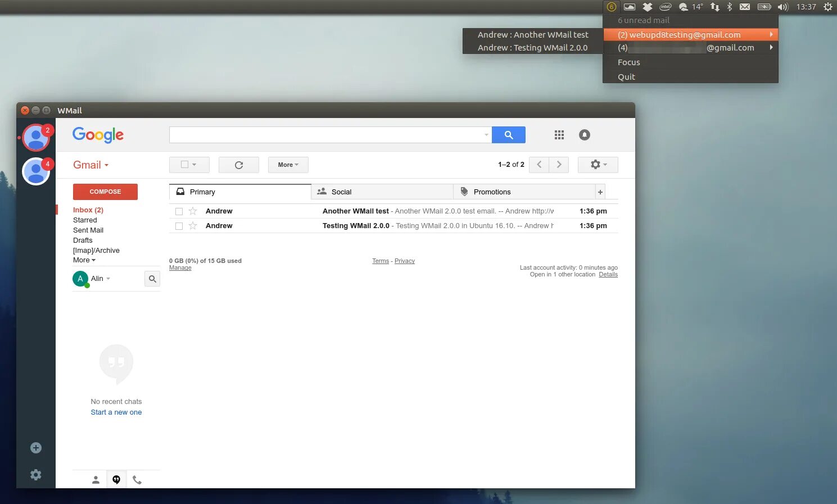This screenshot has height=504, width=837.
Task: Expand More labels in sidebar
Action: pyautogui.click(x=84, y=260)
